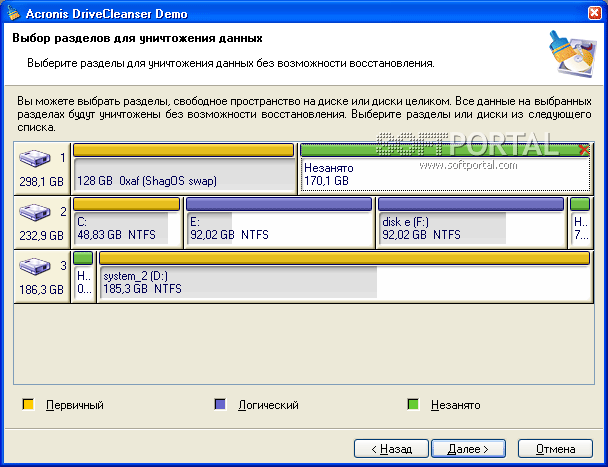The width and height of the screenshot is (608, 467).
Task: Click the Логический legend label
Action: click(268, 405)
